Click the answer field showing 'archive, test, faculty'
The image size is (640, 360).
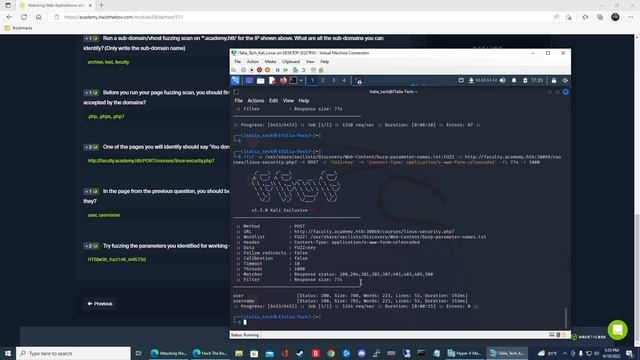(x=156, y=62)
